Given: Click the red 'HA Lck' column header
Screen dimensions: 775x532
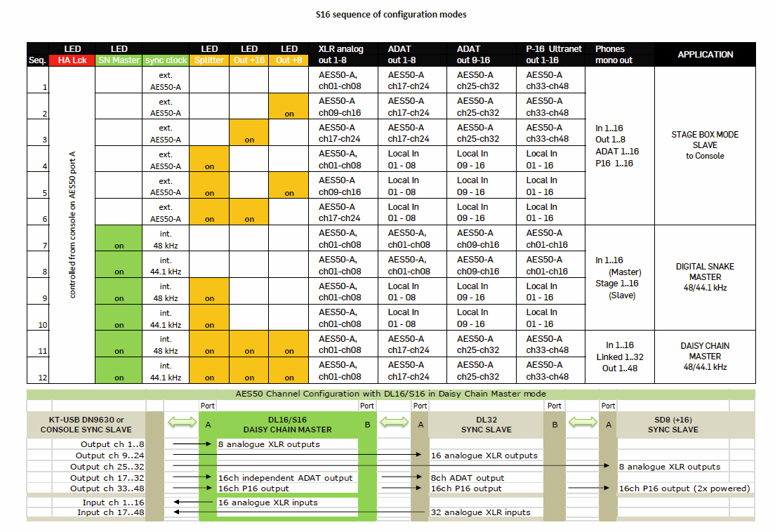Looking at the screenshot, I should [72, 60].
